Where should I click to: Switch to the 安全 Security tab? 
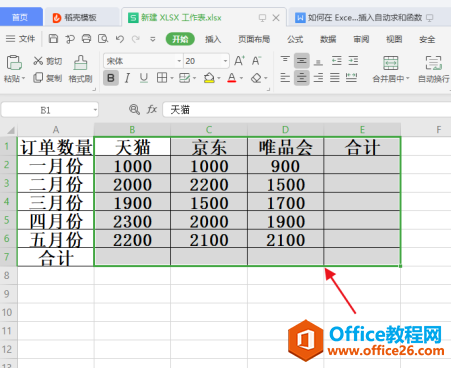tap(427, 39)
